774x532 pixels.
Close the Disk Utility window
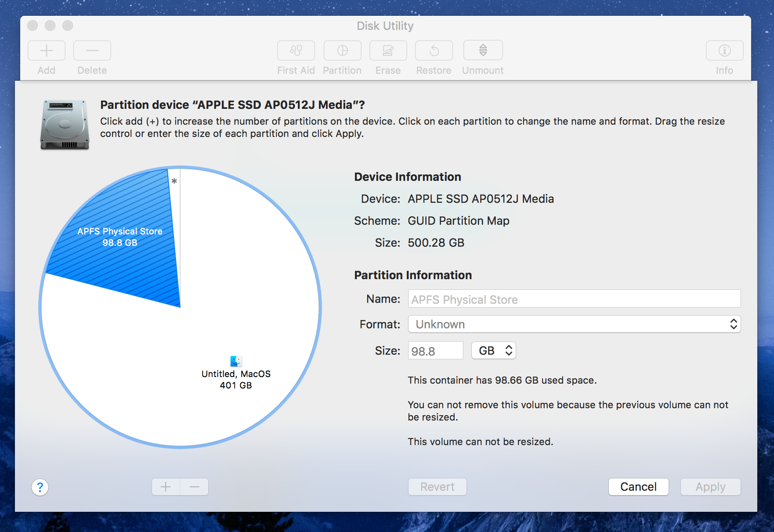point(33,25)
